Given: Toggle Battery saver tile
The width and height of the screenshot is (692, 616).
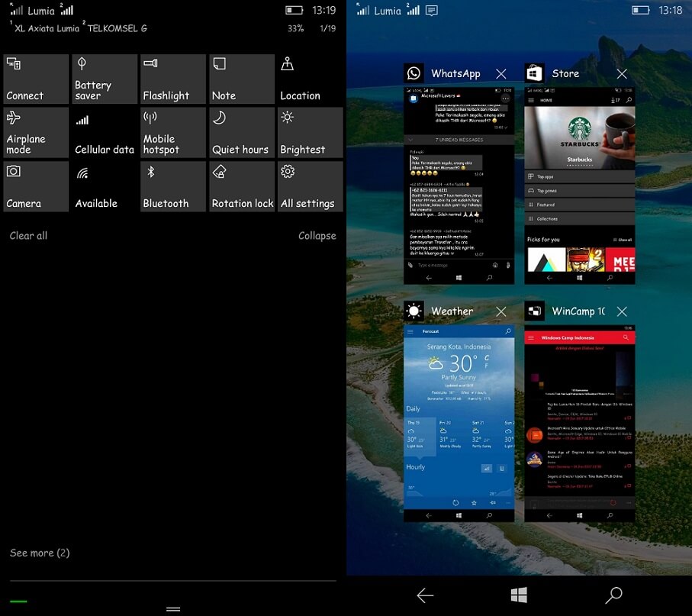Looking at the screenshot, I should pyautogui.click(x=105, y=79).
